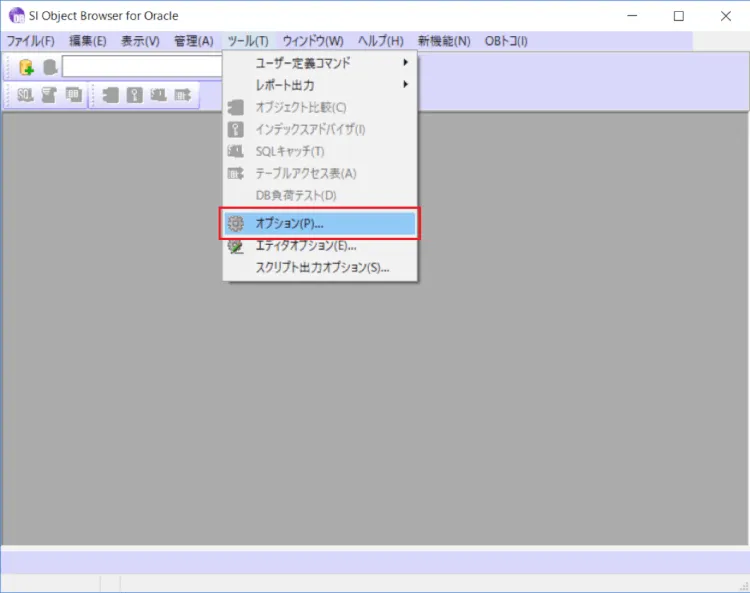This screenshot has width=750, height=593.
Task: Click the script toolbar icon beside SQL
Action: 49,95
